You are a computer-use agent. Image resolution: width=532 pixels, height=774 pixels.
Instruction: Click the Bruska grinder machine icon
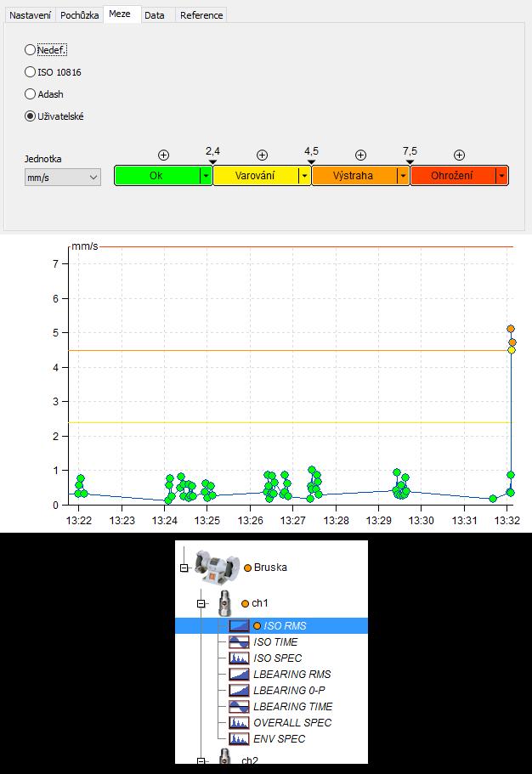pyautogui.click(x=217, y=568)
